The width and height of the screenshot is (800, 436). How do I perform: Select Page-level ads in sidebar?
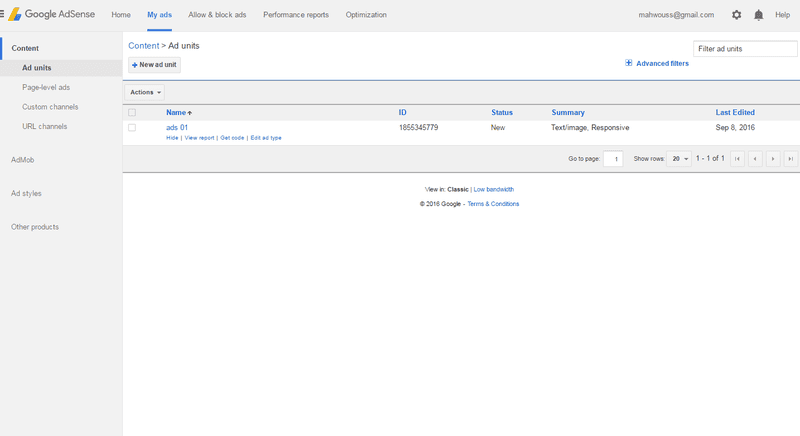tap(46, 87)
